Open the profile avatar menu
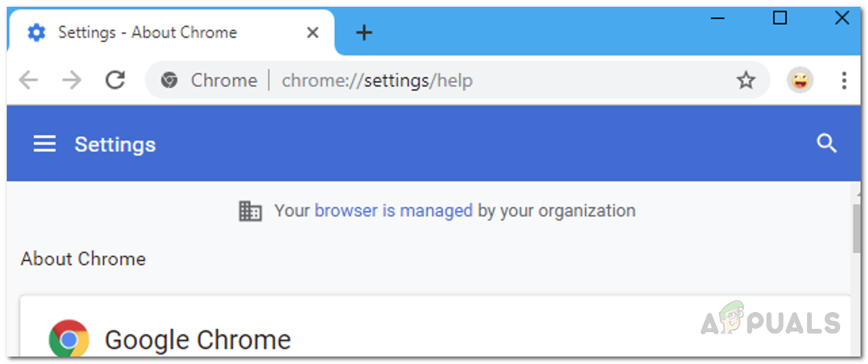Image resolution: width=868 pixels, height=364 pixels. 800,81
